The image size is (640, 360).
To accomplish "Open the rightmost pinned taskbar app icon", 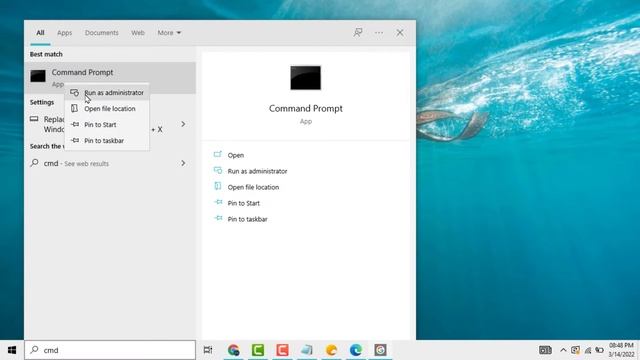I will [380, 350].
